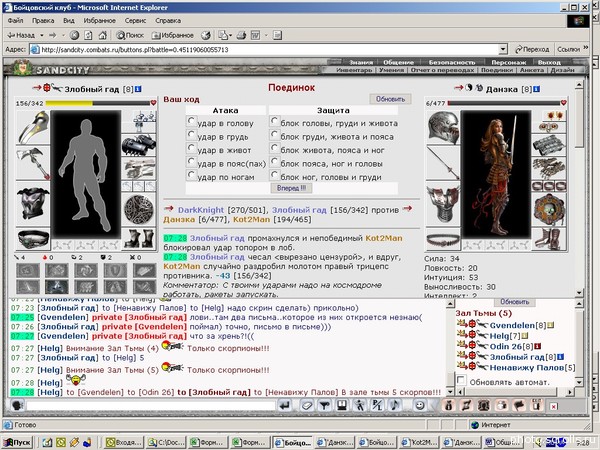Click the info icon next to Данэка [8]
The width and height of the screenshot is (600, 450).
pyautogui.click(x=536, y=89)
